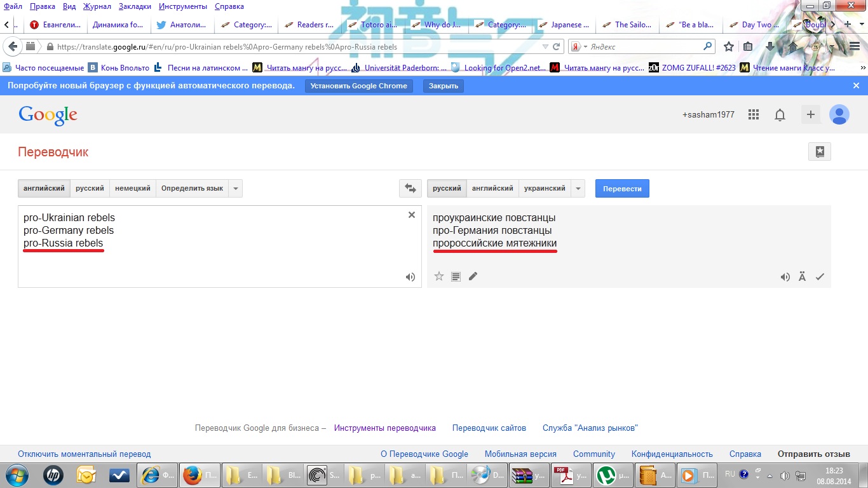Open Google notifications bell
The image size is (868, 488).
point(780,115)
